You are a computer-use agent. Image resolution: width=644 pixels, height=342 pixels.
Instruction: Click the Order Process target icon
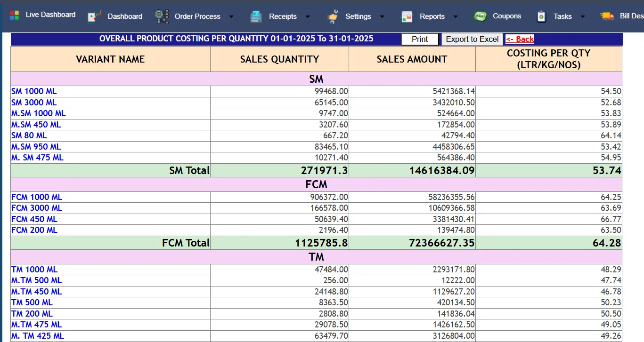pos(162,16)
